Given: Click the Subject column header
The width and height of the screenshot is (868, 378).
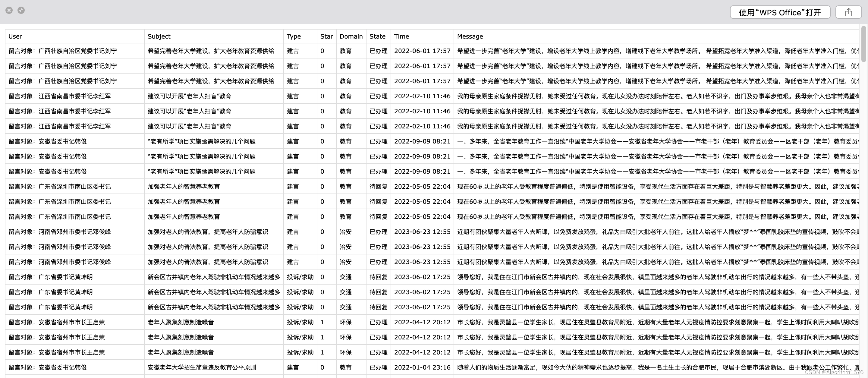Looking at the screenshot, I should pyautogui.click(x=159, y=36).
